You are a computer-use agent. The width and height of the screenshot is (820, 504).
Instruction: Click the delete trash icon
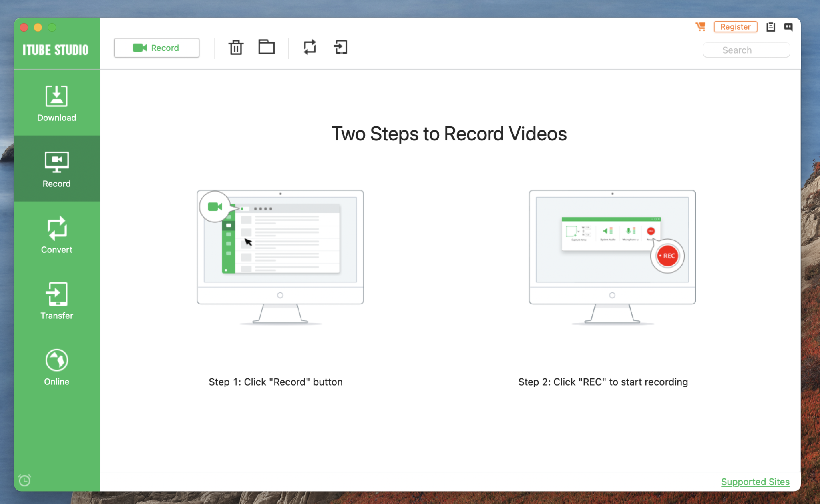coord(236,48)
